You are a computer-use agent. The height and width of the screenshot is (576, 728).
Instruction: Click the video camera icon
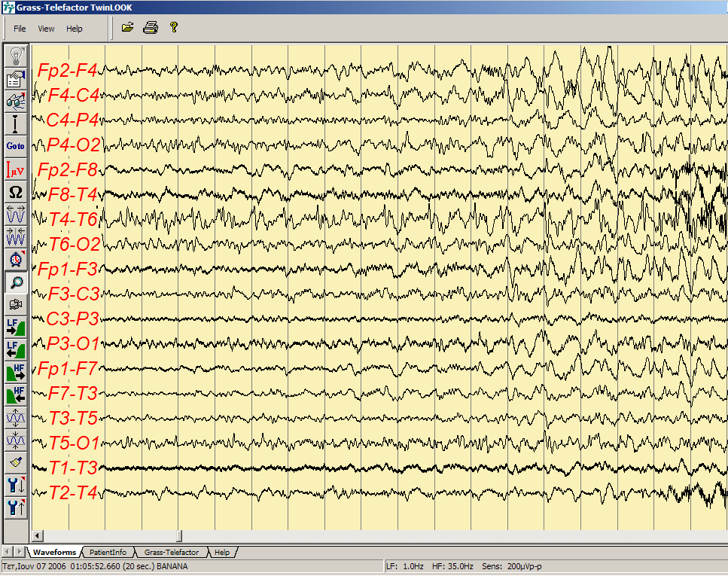(16, 304)
